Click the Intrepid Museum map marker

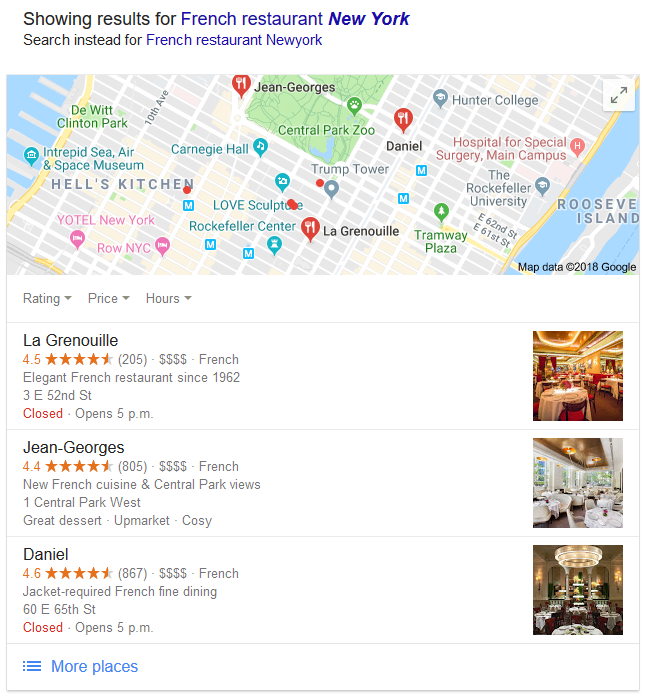(x=31, y=156)
